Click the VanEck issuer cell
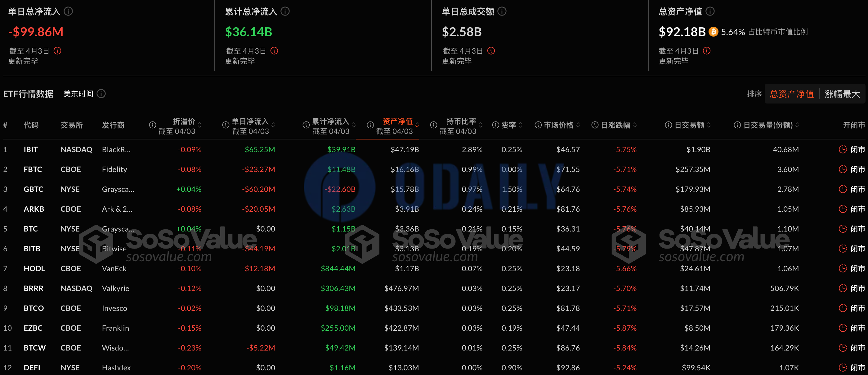Viewport: 868px width, 375px height. click(114, 268)
